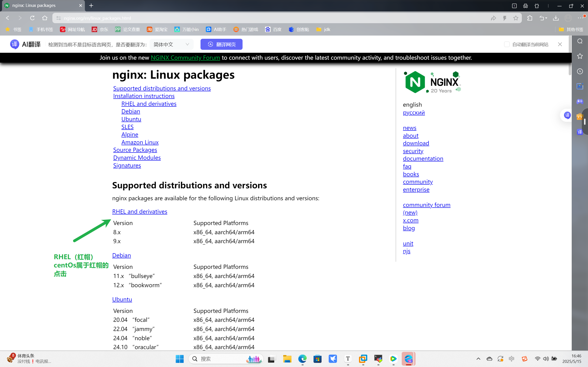Open Snipaste icon in the system tray
The width and height of the screenshot is (588, 367).
click(525, 359)
